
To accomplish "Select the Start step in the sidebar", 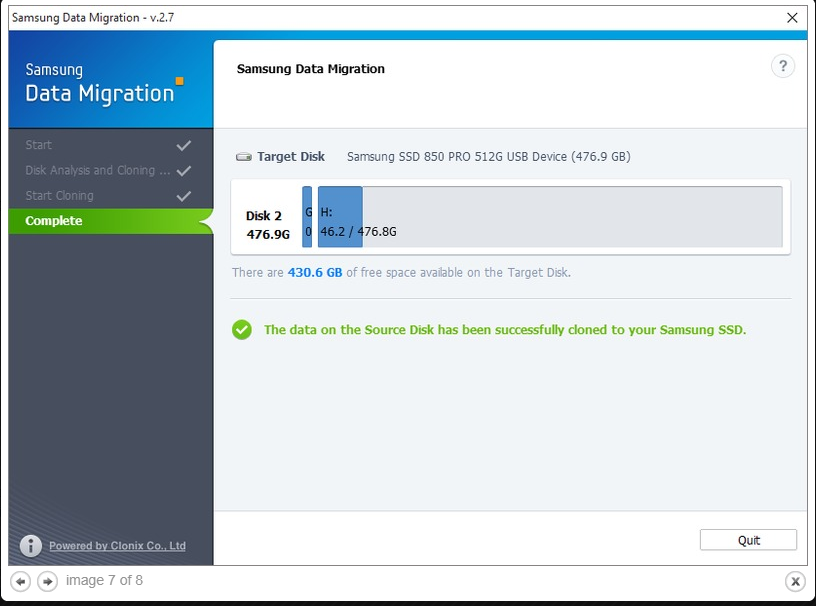I will tap(111, 145).
